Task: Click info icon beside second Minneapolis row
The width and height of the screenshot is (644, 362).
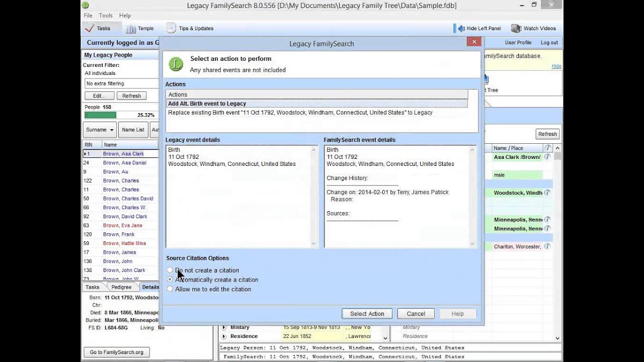Action: pos(547,229)
